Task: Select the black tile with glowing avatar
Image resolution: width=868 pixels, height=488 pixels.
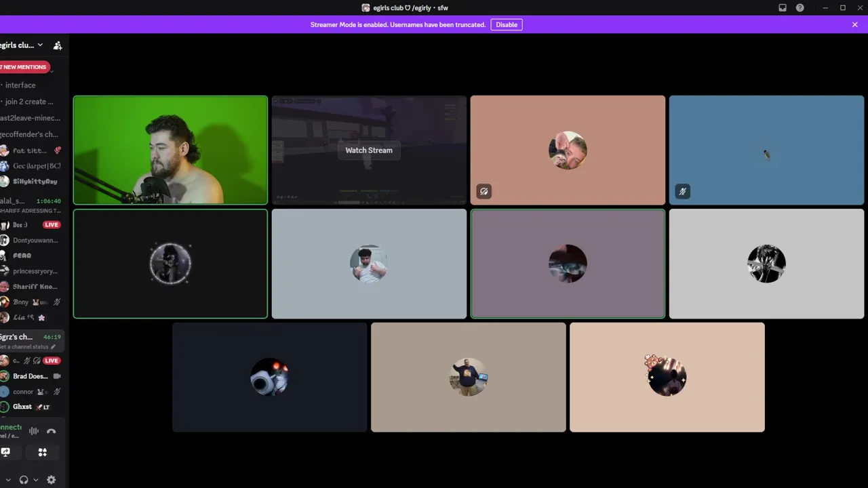Action: point(170,264)
